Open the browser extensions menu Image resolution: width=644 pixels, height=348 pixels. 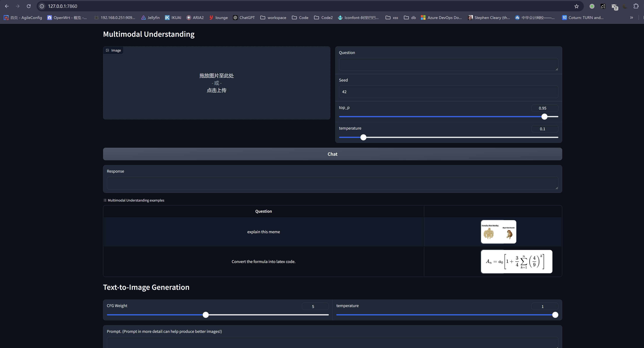click(636, 6)
